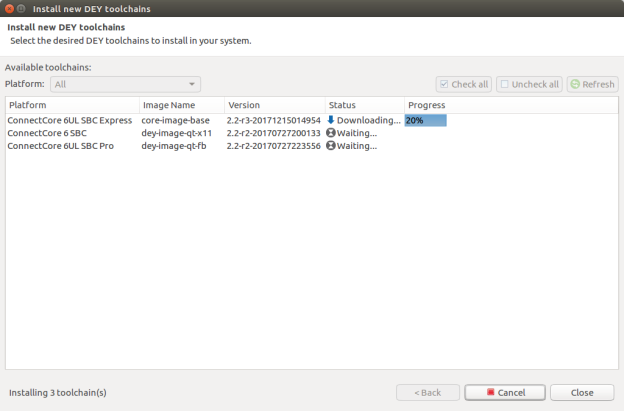Click the waiting icon in the dey-image-qt-fb row
The image size is (624, 411).
(331, 145)
